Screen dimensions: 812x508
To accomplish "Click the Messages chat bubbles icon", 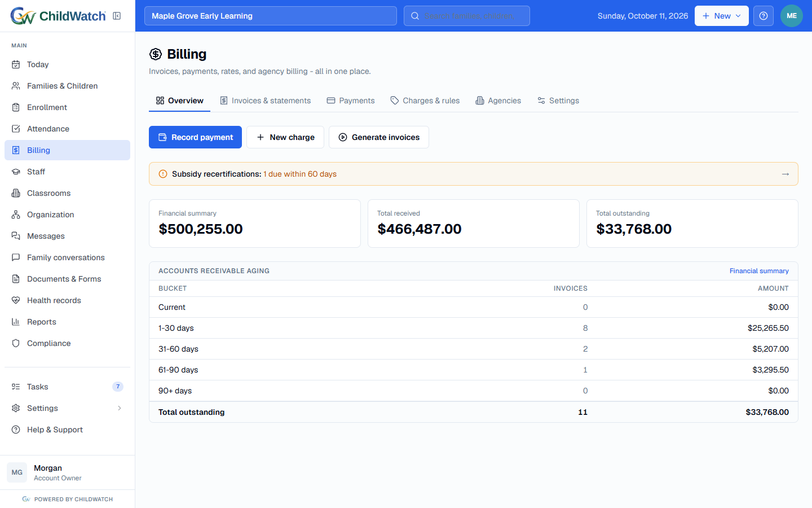I will [x=16, y=236].
